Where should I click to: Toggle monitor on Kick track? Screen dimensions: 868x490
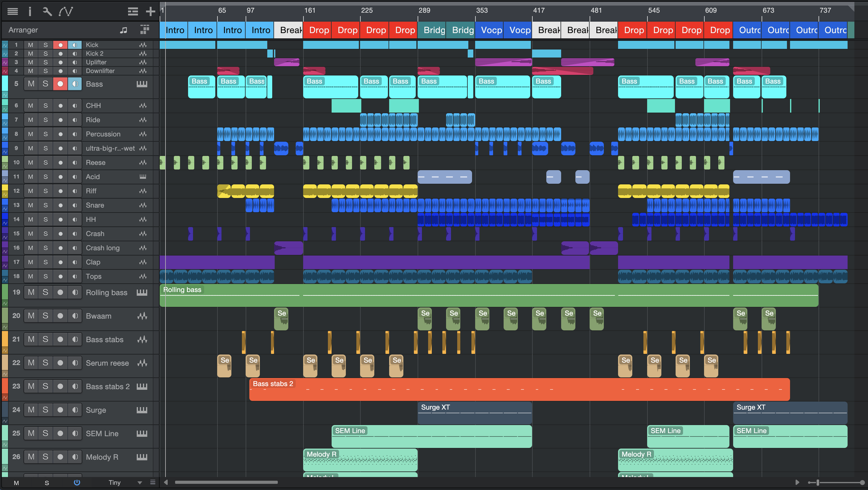click(75, 45)
